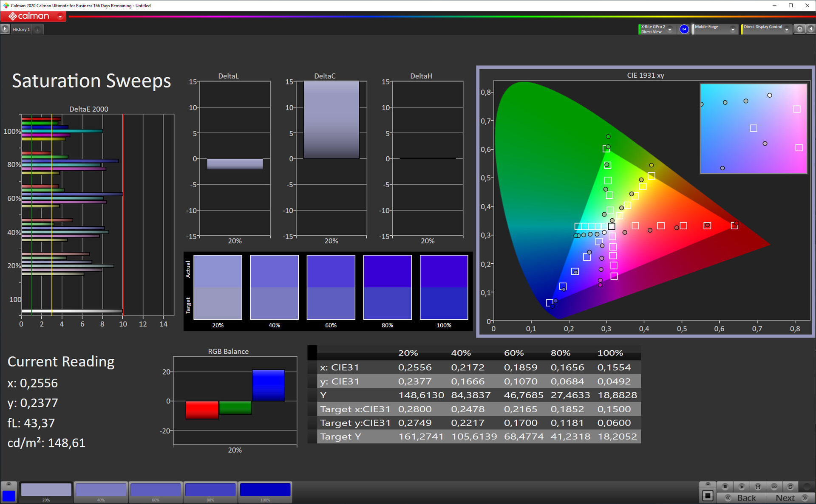The width and height of the screenshot is (816, 504).
Task: Expand left panel with play arrow
Action: [x=5, y=29]
